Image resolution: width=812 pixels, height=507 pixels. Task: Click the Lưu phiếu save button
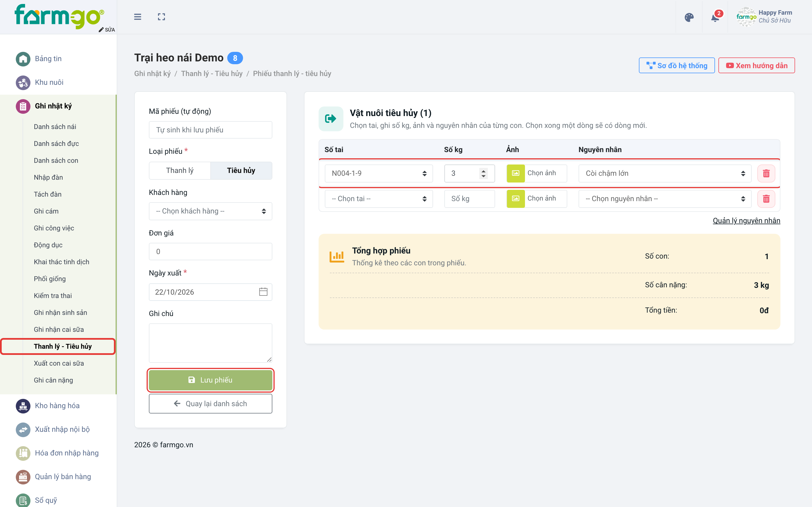point(210,380)
